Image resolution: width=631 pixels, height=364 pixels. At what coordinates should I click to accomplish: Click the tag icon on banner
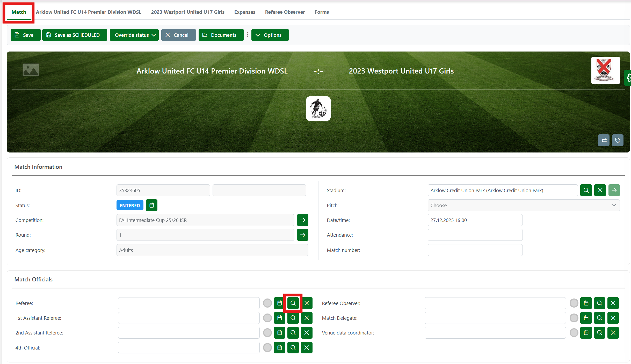point(618,140)
